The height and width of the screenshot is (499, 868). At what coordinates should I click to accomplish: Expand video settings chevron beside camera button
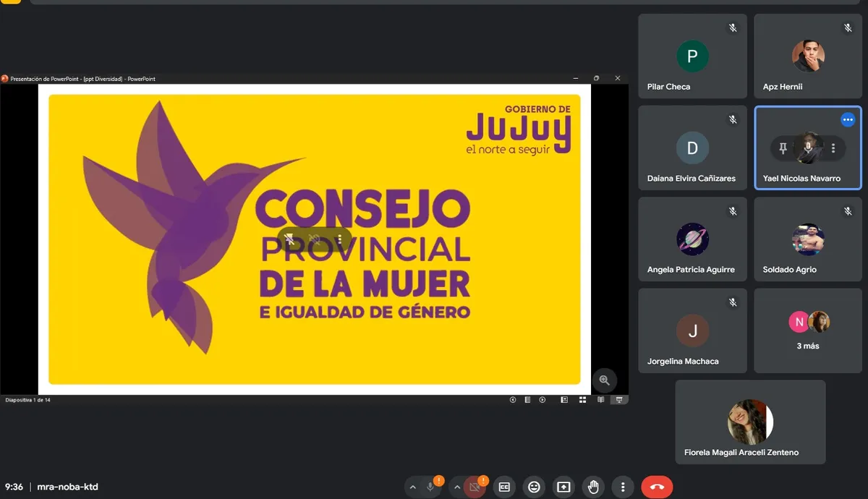456,487
